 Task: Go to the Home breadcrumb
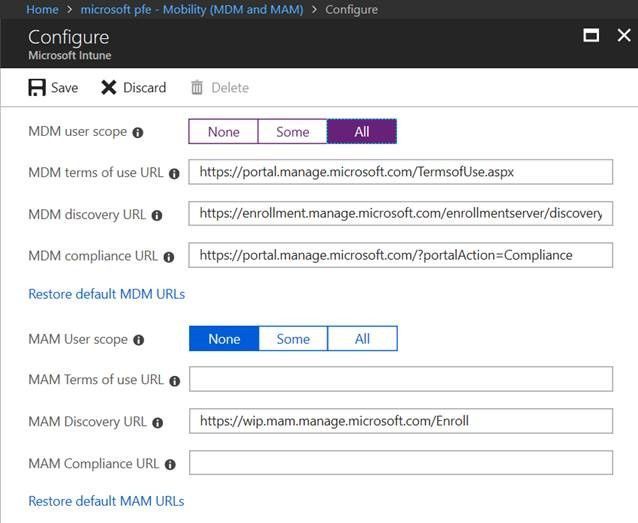(42, 9)
